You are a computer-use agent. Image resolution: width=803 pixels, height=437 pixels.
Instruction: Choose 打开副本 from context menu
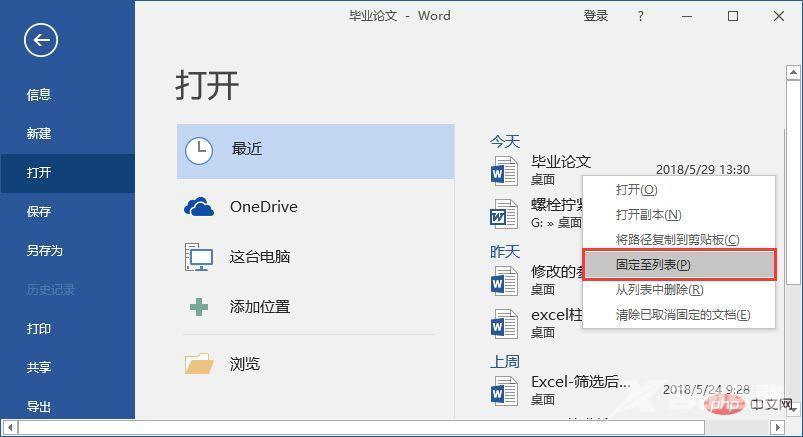click(x=648, y=215)
